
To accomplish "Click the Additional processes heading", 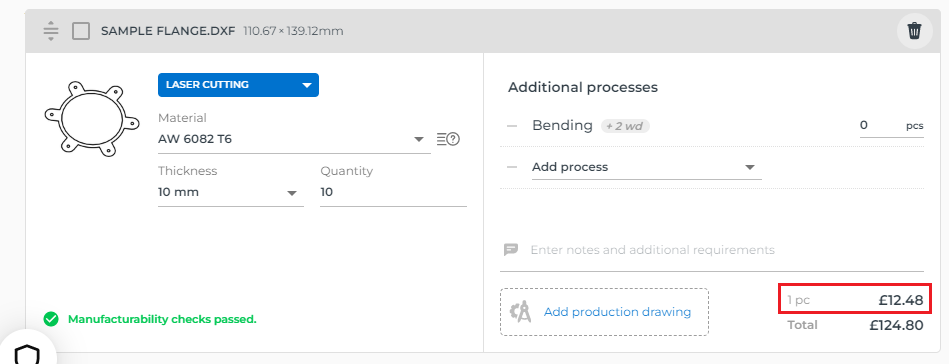I will 583,87.
